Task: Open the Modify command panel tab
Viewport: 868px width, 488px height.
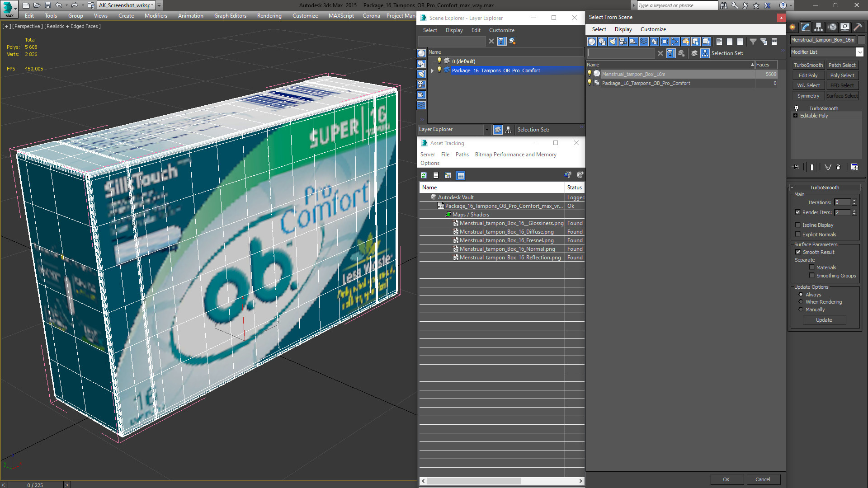Action: point(806,27)
